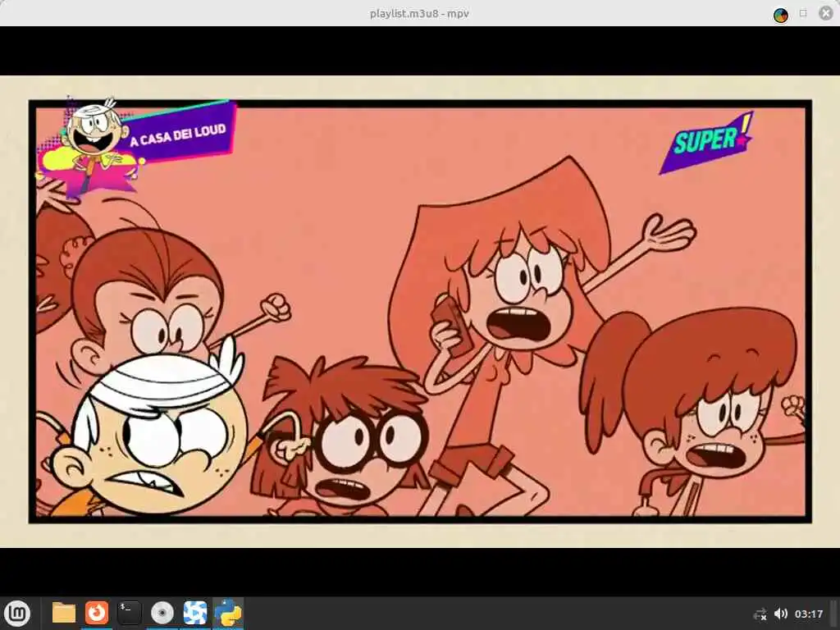Switch to the blue pinwheel app in taskbar
Image resolution: width=840 pixels, height=630 pixels.
pyautogui.click(x=195, y=614)
